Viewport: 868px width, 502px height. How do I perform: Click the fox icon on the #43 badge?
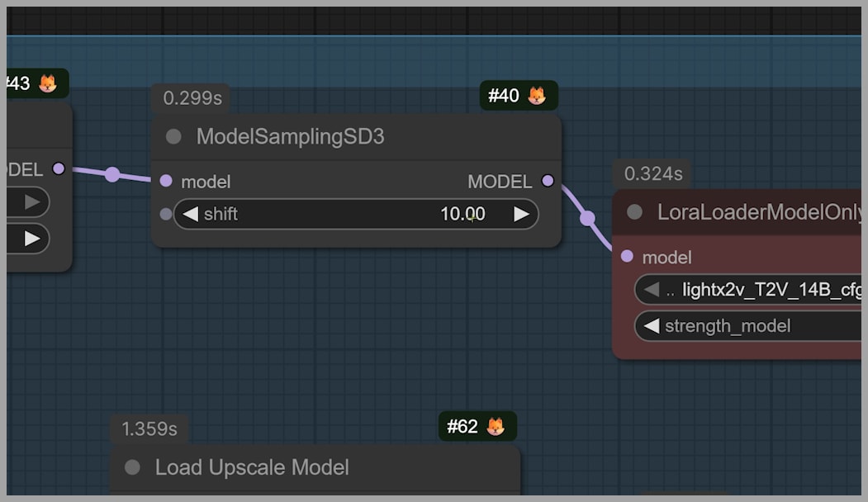[48, 83]
